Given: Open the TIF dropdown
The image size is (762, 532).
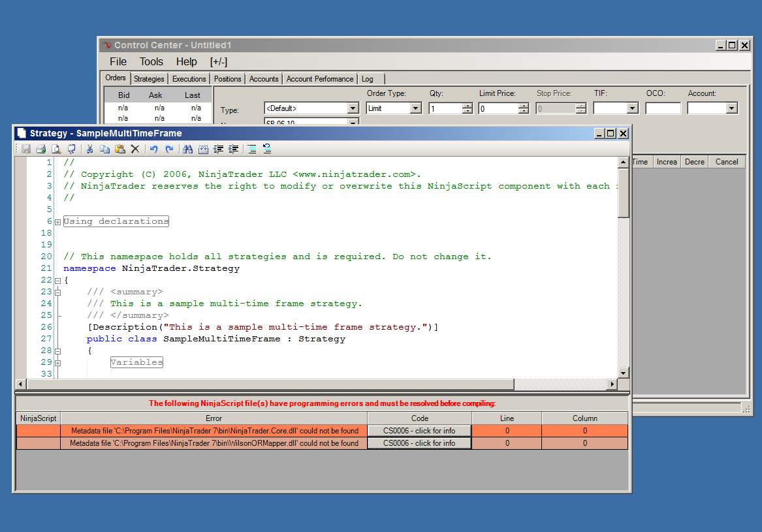Looking at the screenshot, I should tap(632, 108).
